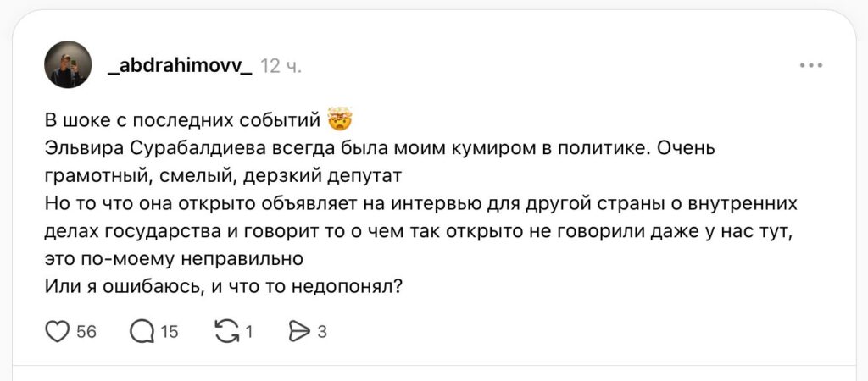868x381 pixels.
Task: Click the share count of 3
Action: pos(322,332)
